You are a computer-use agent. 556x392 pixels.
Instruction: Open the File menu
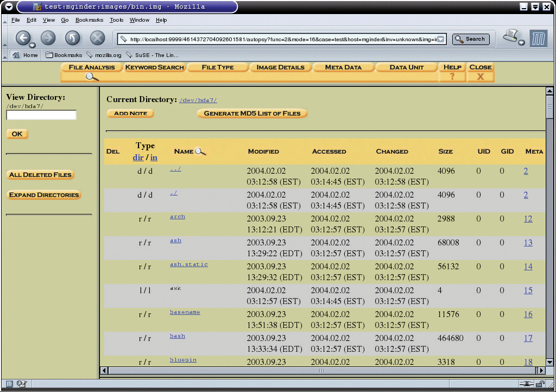[x=16, y=20]
